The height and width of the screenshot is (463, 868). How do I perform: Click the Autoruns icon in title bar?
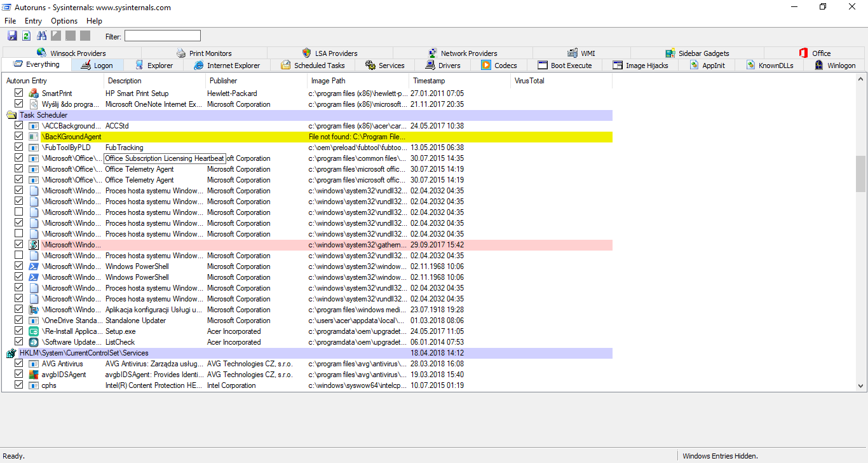point(7,7)
